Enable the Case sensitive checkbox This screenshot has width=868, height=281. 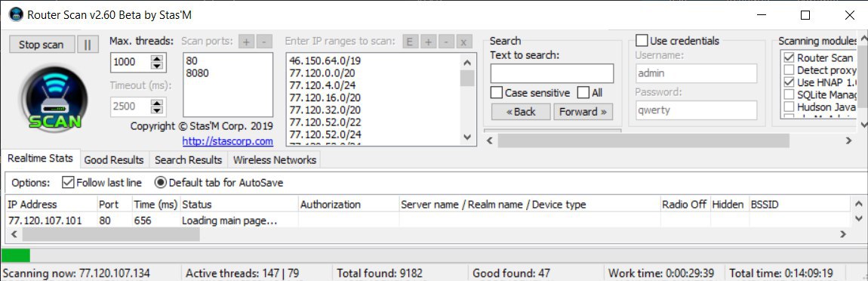pos(497,93)
